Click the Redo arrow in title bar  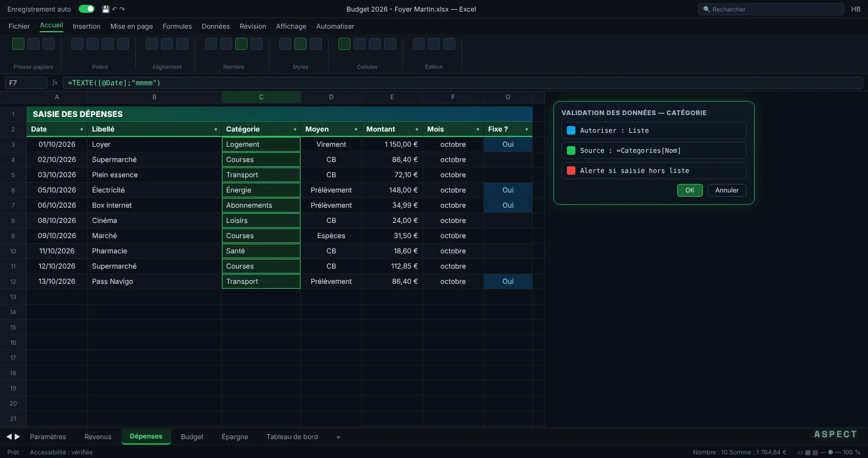122,9
